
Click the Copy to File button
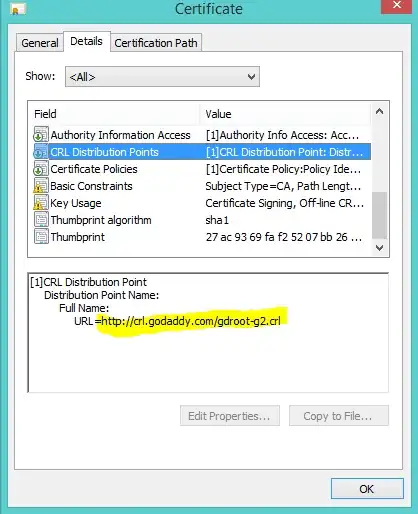[339, 416]
